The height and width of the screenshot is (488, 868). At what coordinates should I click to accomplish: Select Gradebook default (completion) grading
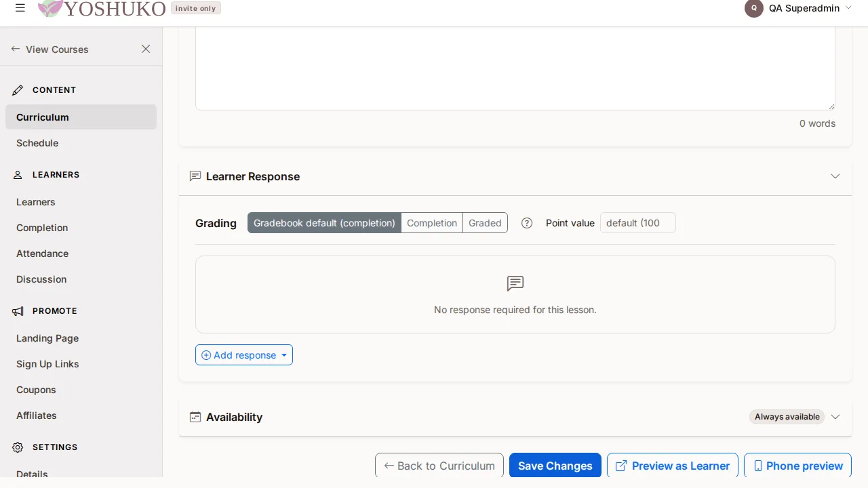click(x=324, y=223)
